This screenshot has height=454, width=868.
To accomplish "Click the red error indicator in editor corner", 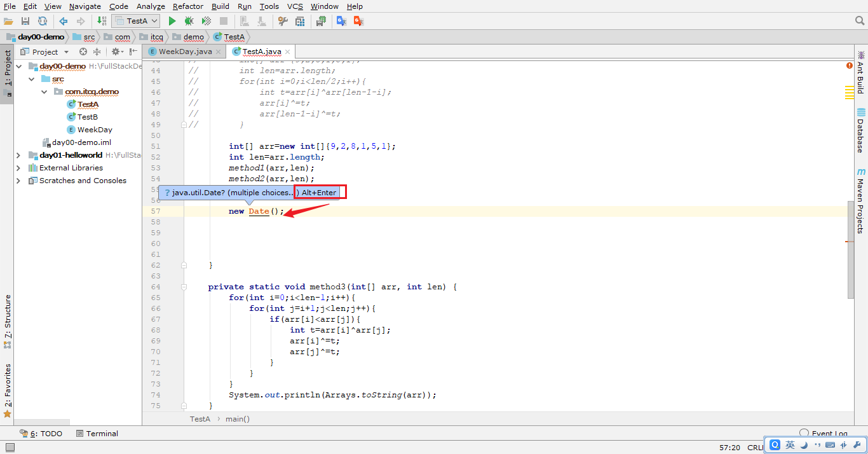I will (x=850, y=65).
